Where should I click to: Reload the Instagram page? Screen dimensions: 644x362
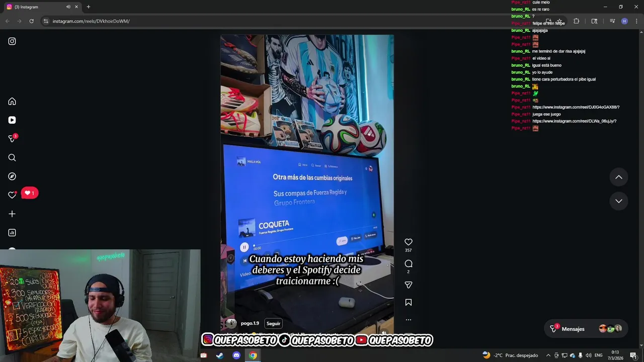[31, 21]
